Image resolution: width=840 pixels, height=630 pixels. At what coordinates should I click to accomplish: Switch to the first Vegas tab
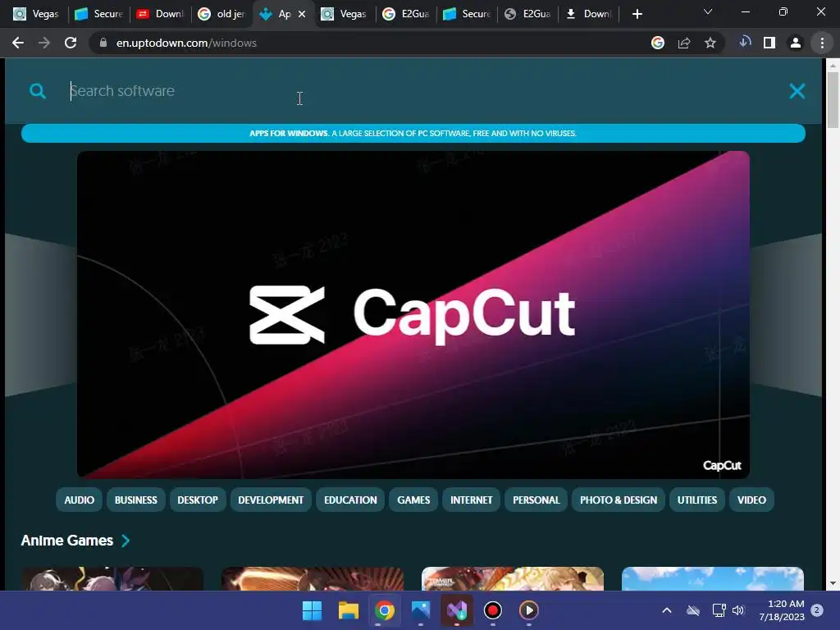click(x=35, y=14)
